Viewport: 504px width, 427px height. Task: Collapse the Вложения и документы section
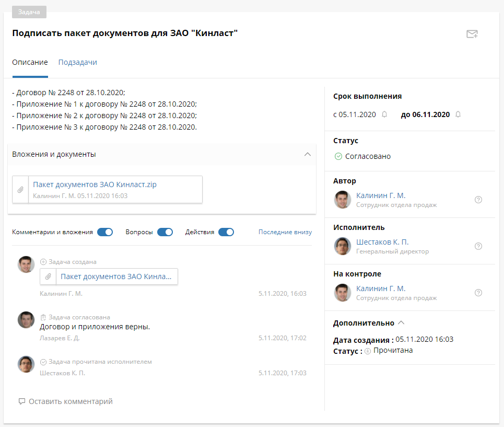tap(307, 154)
